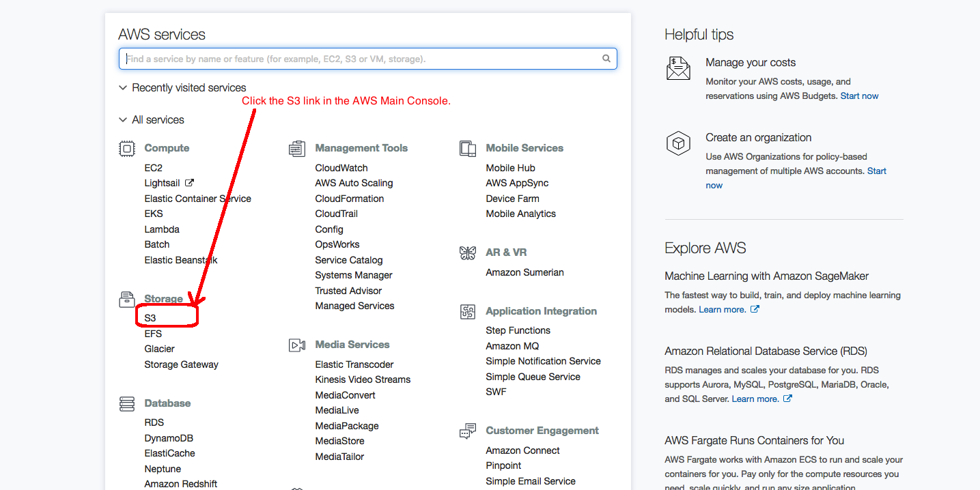Viewport: 980px width, 490px height.
Task: Click the Lightsail external link icon
Action: (190, 182)
